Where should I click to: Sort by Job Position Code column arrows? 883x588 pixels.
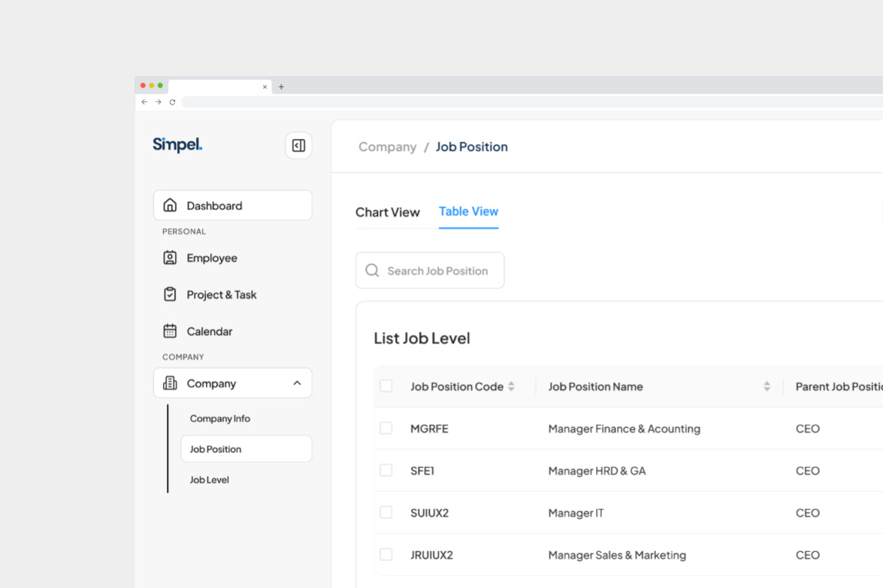tap(512, 386)
